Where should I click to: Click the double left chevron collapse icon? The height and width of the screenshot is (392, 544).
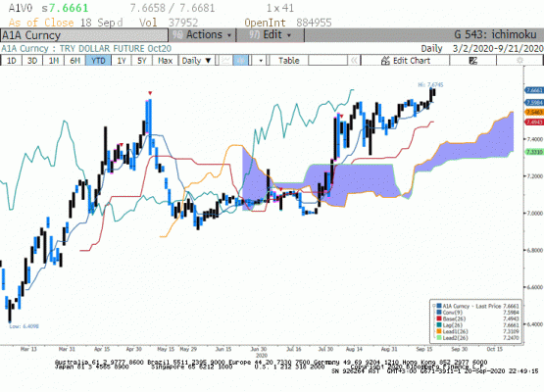(354, 61)
